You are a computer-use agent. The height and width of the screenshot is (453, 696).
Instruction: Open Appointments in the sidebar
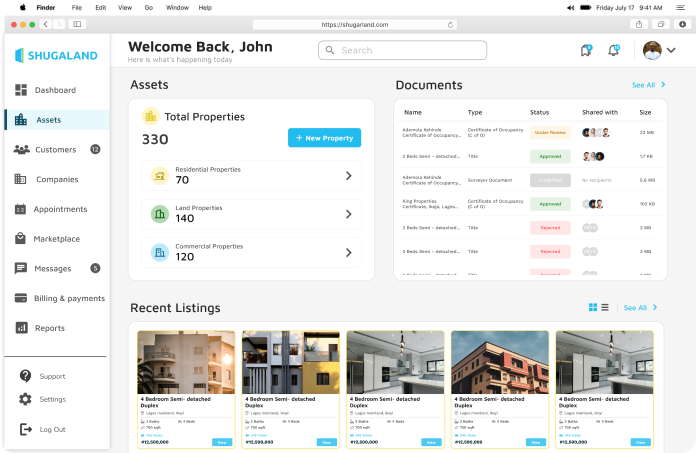[x=51, y=209]
